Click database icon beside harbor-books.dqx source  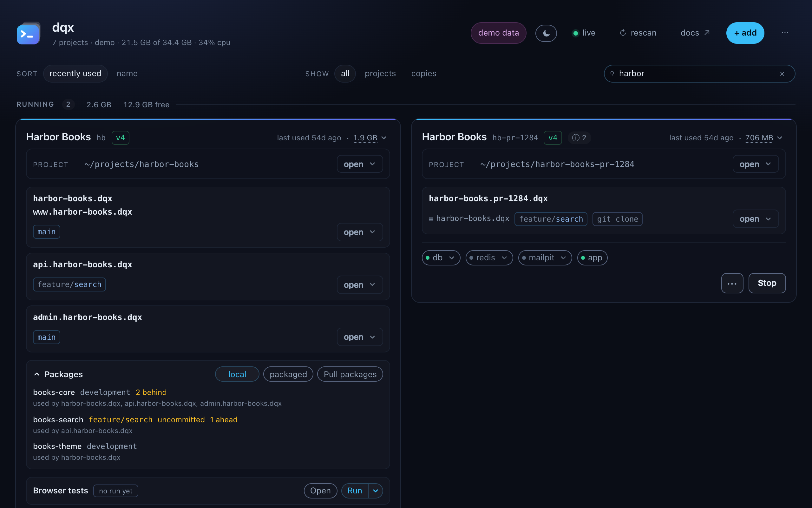click(431, 219)
